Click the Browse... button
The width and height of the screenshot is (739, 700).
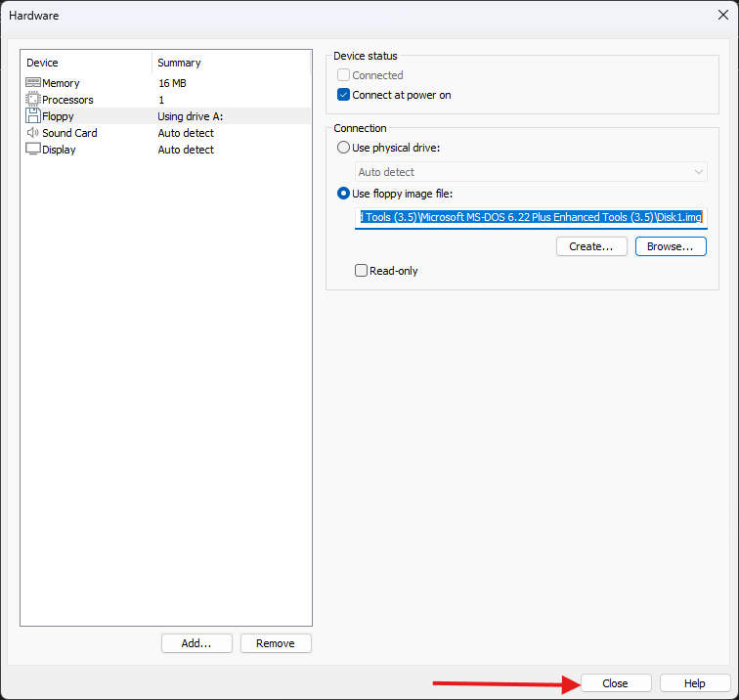coord(671,246)
